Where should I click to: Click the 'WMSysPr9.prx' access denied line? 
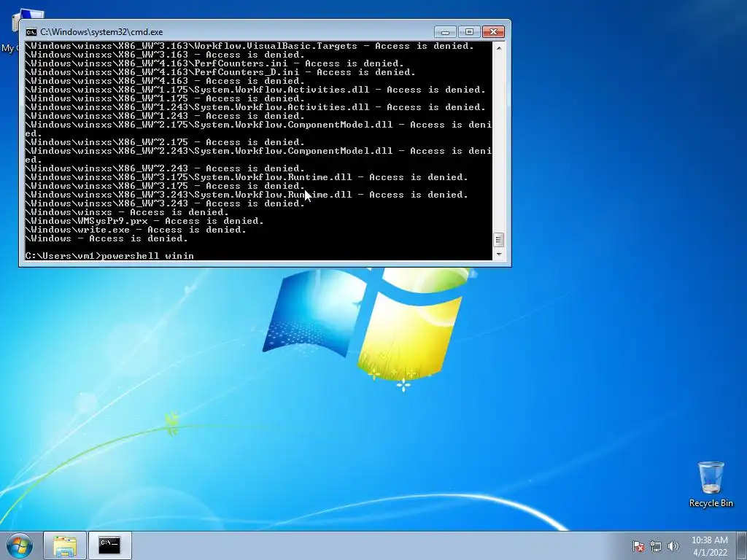click(x=144, y=221)
